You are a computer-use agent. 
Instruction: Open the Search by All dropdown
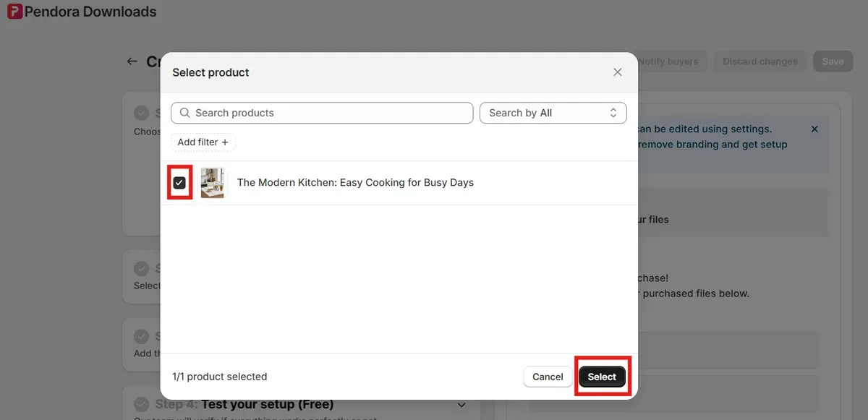pyautogui.click(x=553, y=113)
